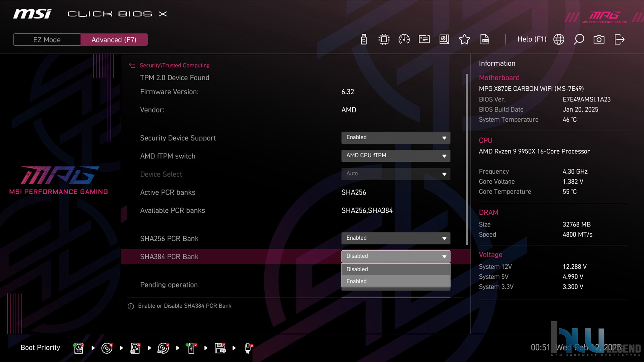Select the USB optical disc boot device
This screenshot has width=644, height=362.
click(x=163, y=348)
